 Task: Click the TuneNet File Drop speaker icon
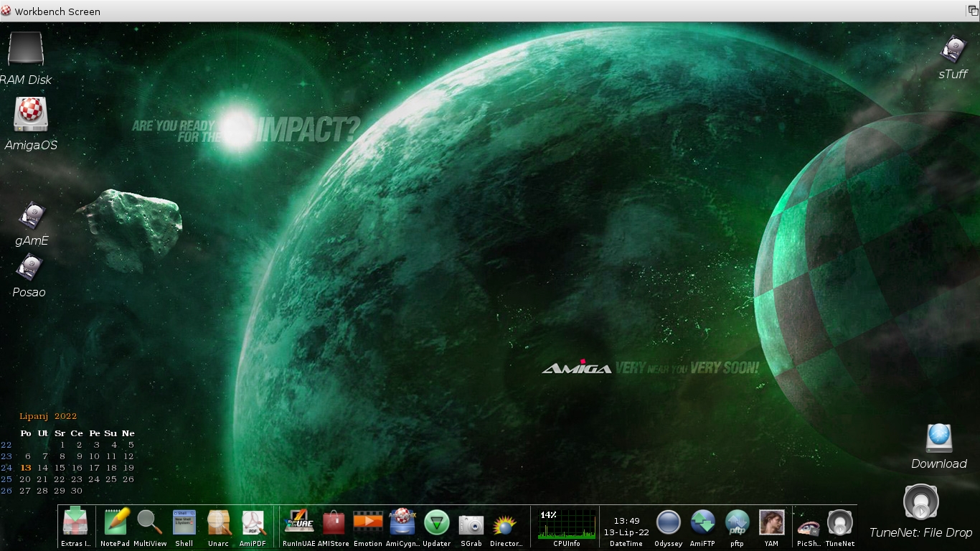tap(921, 501)
